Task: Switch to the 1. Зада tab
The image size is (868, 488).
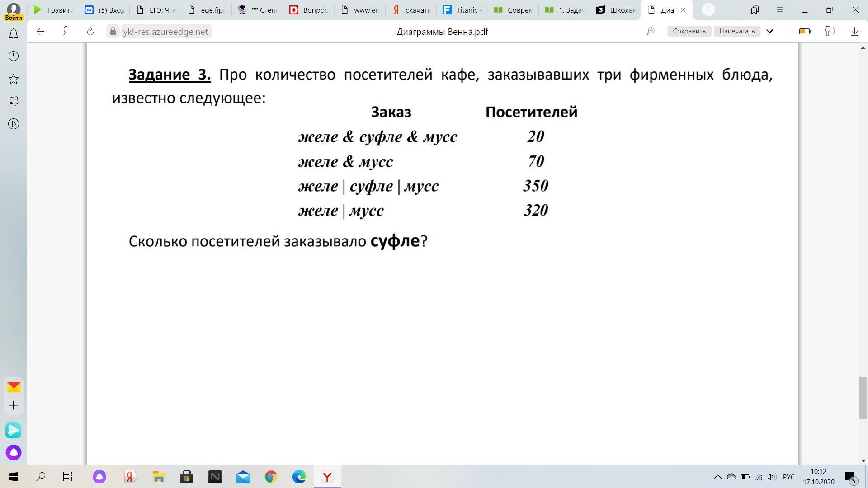Action: pos(564,10)
